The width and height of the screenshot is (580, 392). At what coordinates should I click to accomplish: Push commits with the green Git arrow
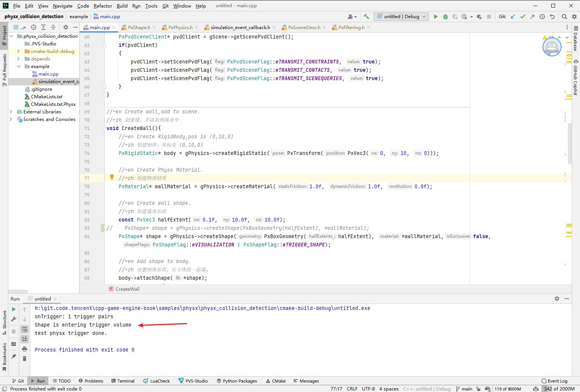coord(532,17)
